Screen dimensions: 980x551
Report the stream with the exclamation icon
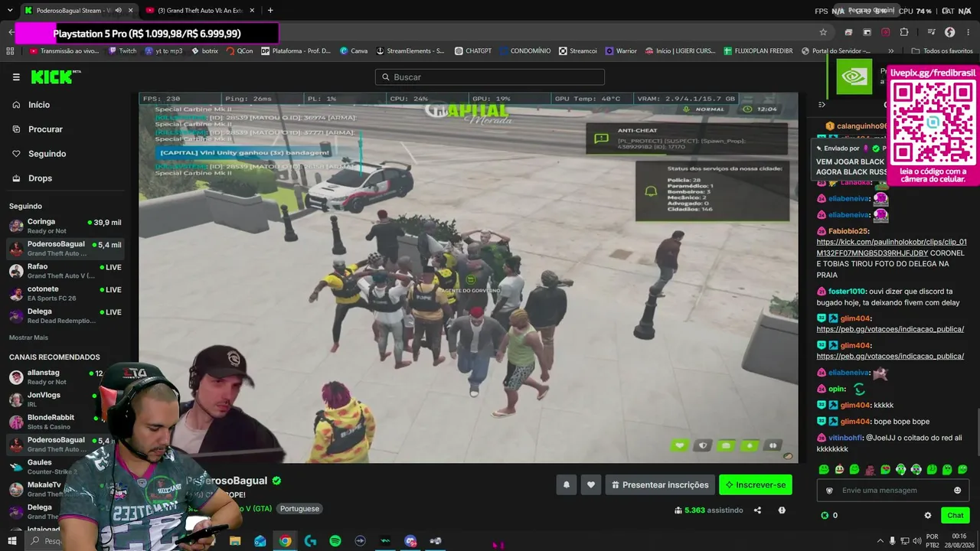(x=782, y=510)
